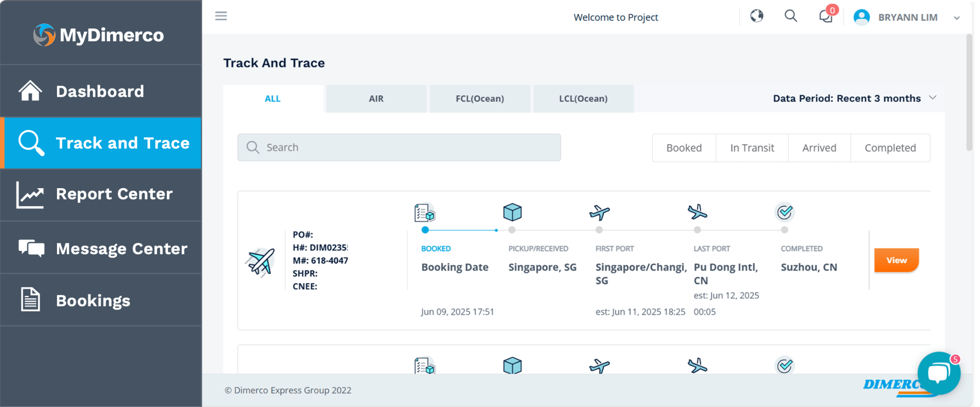Switch to the LCL(Ocean) tab
The height and width of the screenshot is (407, 980).
pyautogui.click(x=583, y=99)
